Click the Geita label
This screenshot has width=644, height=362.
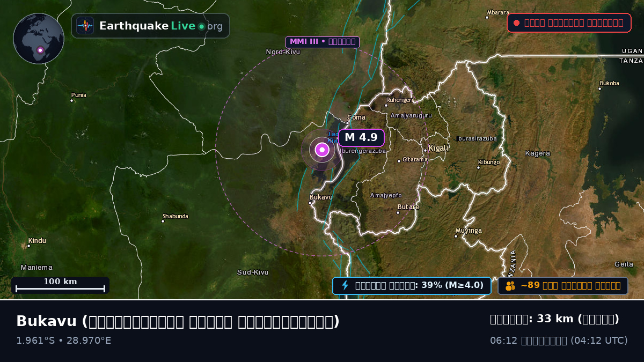pos(624,264)
